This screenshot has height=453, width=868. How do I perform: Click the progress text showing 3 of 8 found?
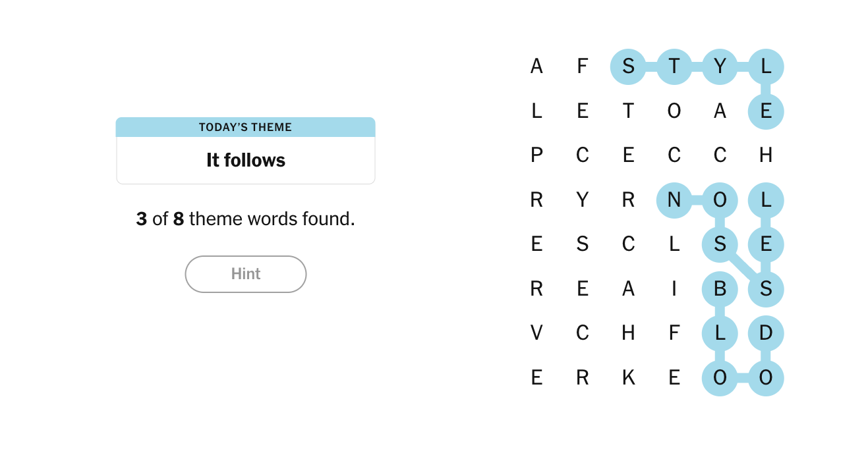(x=245, y=219)
